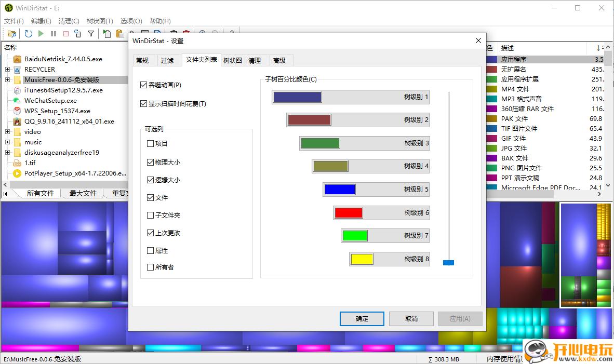Click the open-folder-with-magnifier toolbar icon

click(12, 33)
